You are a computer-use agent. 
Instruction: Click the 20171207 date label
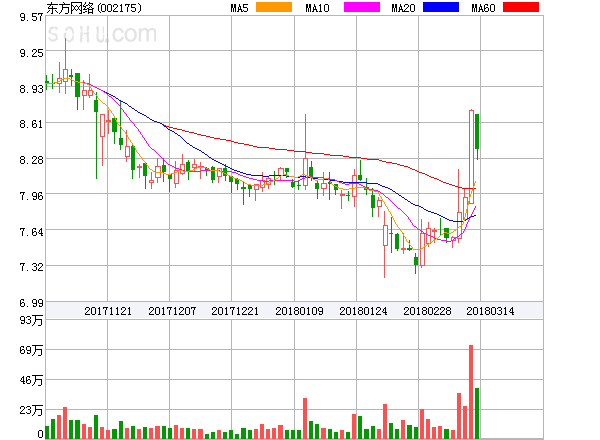point(172,311)
